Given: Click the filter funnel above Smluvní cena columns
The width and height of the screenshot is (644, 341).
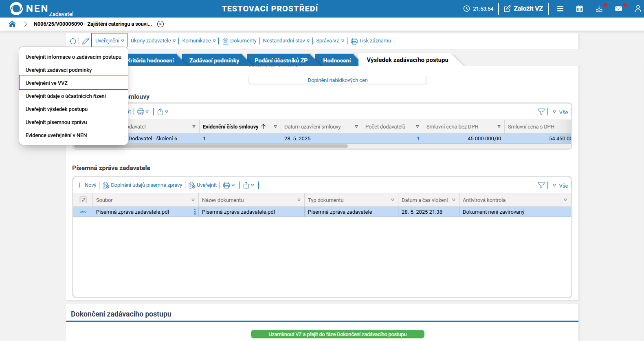Looking at the screenshot, I should coord(541,112).
